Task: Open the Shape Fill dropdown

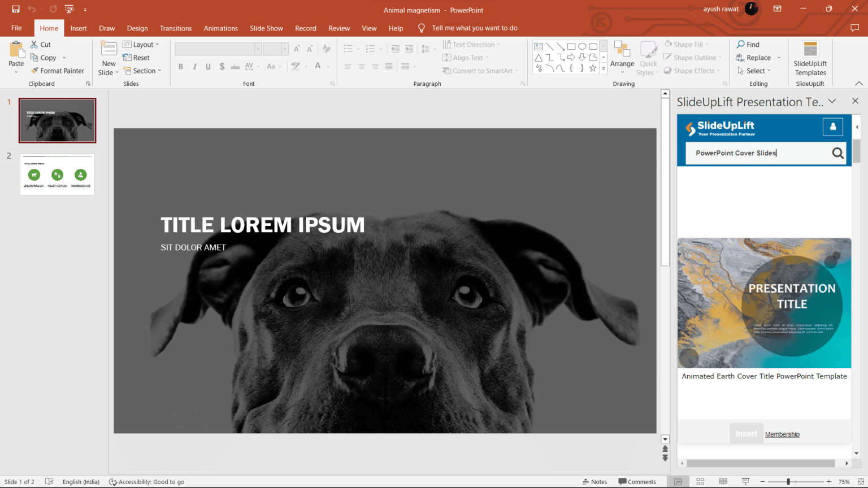Action: click(x=687, y=44)
